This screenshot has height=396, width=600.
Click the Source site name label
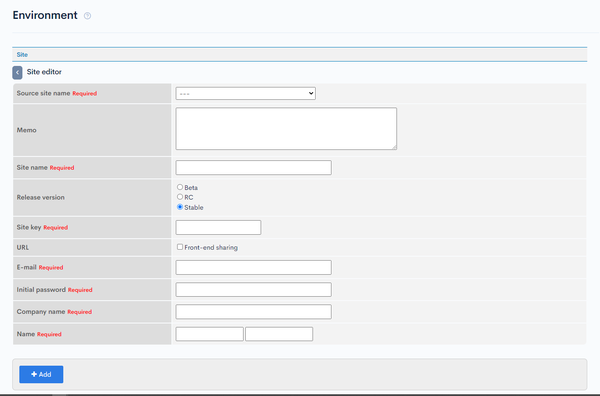pyautogui.click(x=43, y=93)
